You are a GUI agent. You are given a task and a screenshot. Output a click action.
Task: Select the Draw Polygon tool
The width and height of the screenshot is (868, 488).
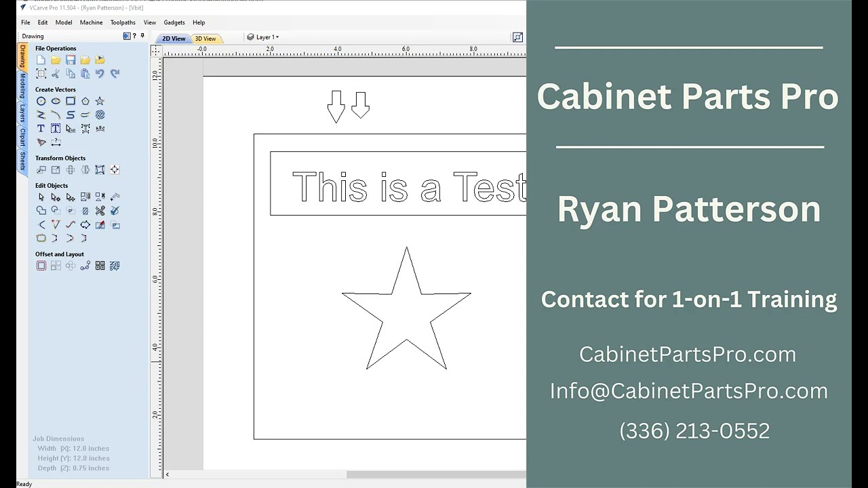(85, 101)
